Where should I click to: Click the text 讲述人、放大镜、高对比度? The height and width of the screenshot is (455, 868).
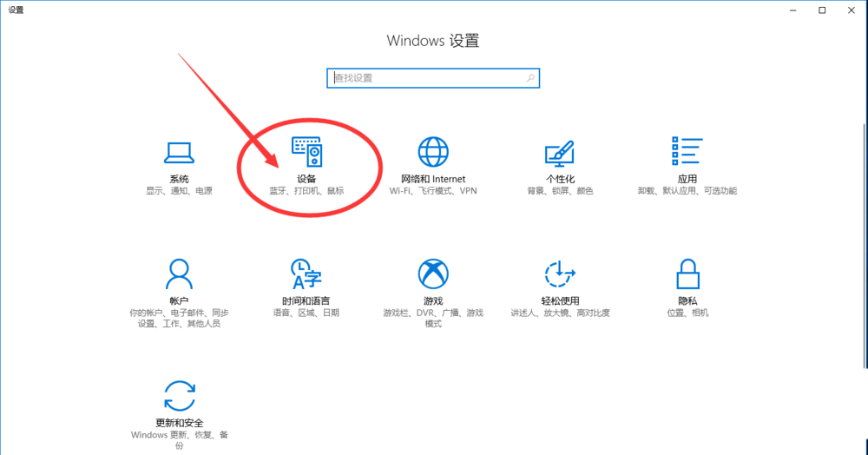pyautogui.click(x=560, y=313)
